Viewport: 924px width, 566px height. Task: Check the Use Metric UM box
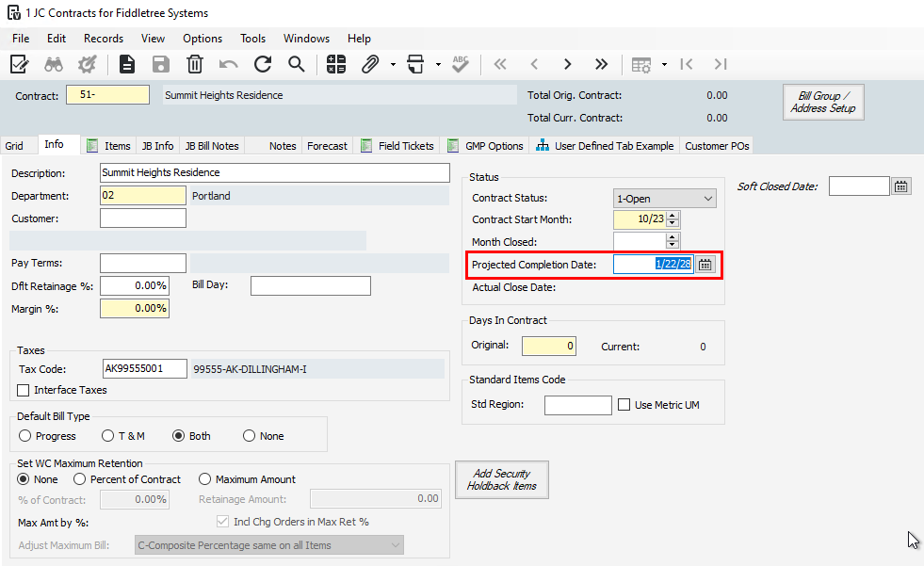pos(624,405)
